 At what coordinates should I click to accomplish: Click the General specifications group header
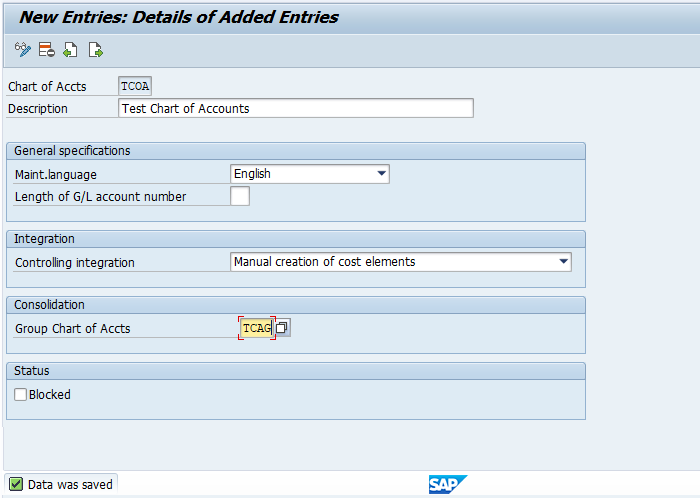coord(72,151)
